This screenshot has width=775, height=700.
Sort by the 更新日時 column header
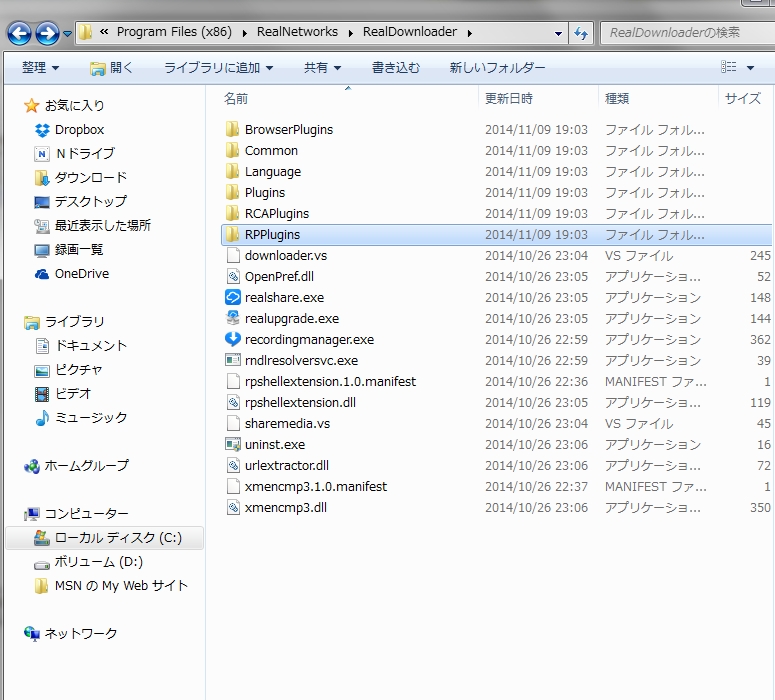(509, 98)
